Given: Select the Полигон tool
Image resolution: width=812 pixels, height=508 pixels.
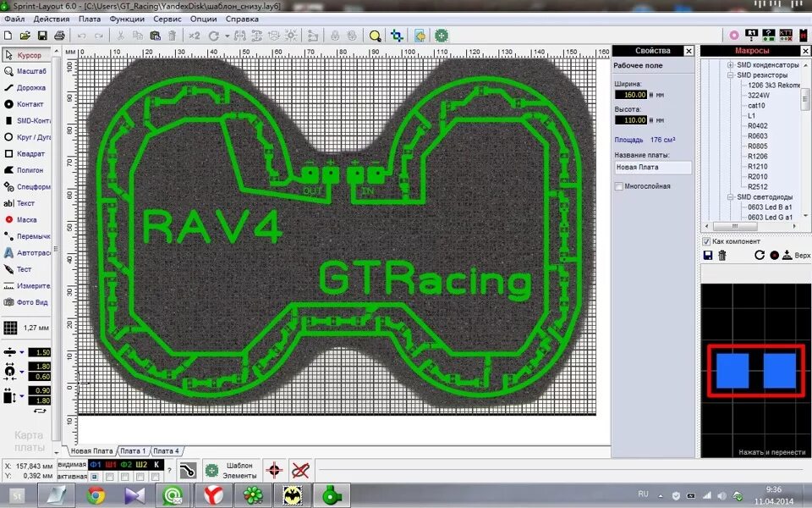Looking at the screenshot, I should (x=25, y=170).
